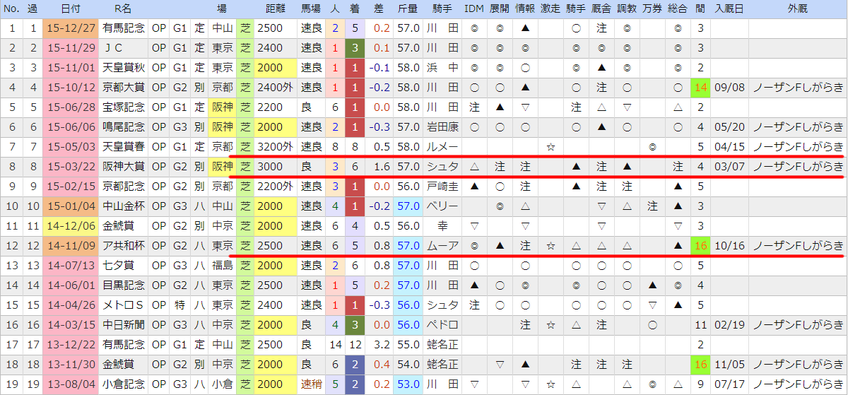The image size is (848, 395).
Task: Click jockey name ルメー
Action: 441,147
